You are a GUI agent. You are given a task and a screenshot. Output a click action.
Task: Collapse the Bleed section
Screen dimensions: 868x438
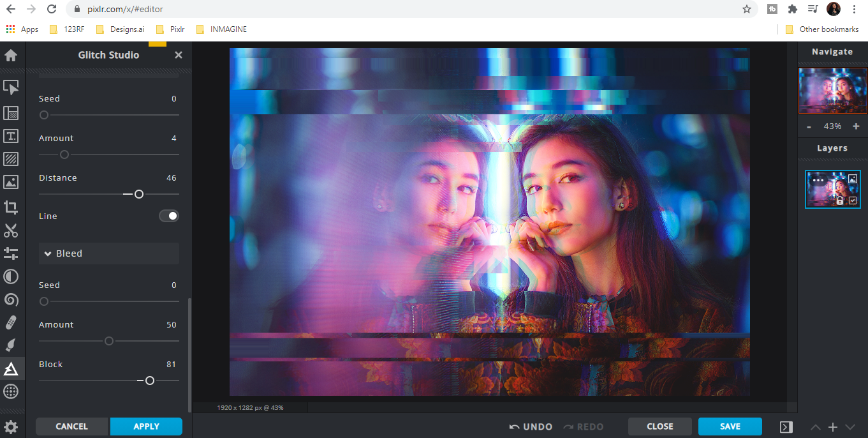(x=48, y=253)
